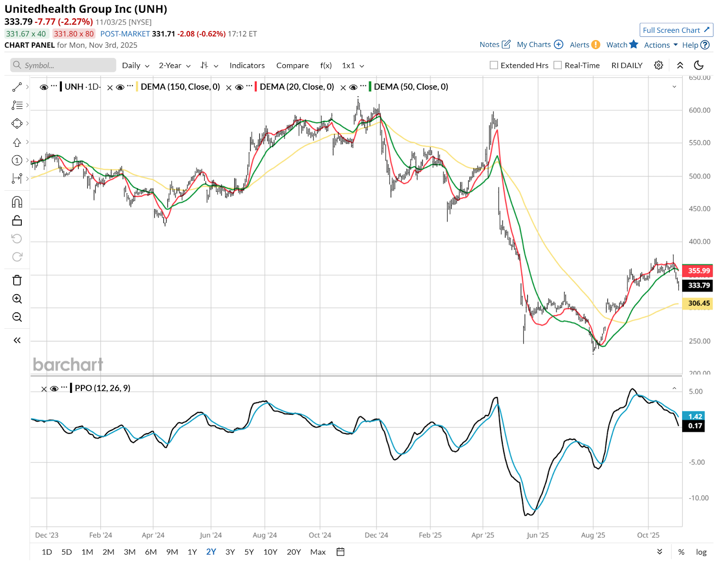Expand the 2-Year period dropdown
This screenshot has width=728, height=570.
click(174, 66)
